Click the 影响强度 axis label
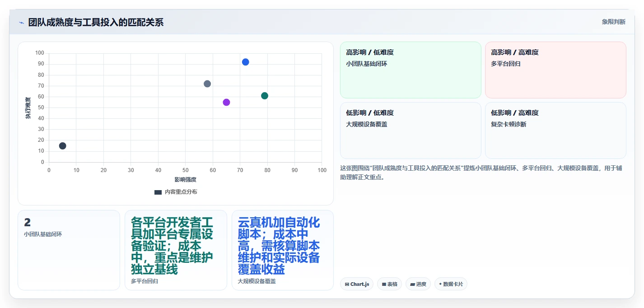644x308 pixels. click(x=186, y=180)
